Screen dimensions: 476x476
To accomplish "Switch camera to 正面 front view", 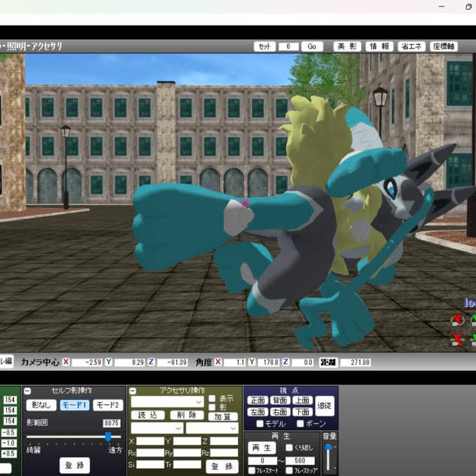I will (258, 400).
